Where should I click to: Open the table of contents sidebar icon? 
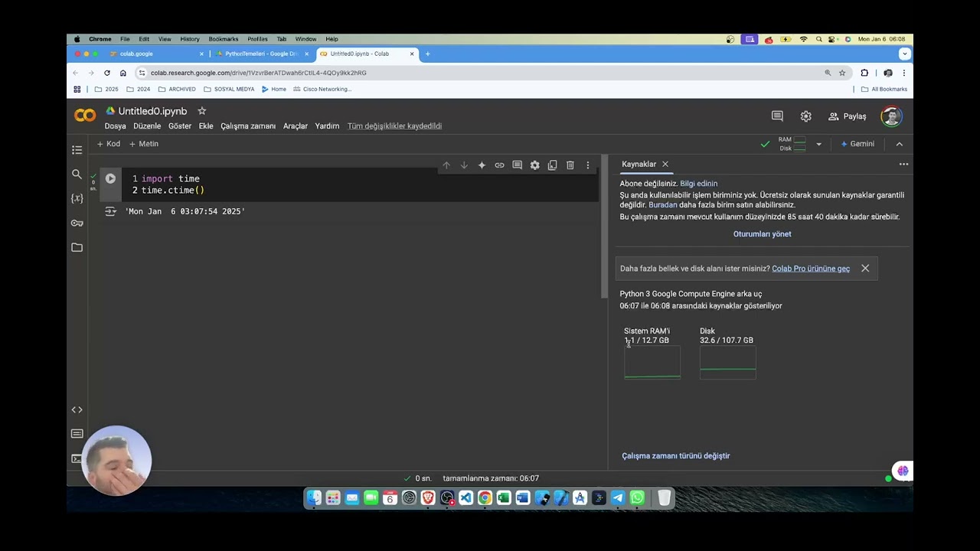[77, 150]
